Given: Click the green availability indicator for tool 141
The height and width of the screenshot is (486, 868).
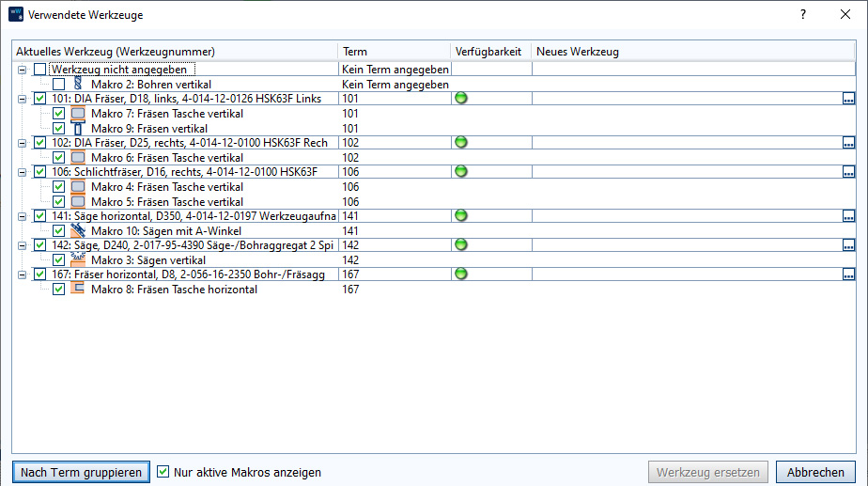Looking at the screenshot, I should 461,215.
